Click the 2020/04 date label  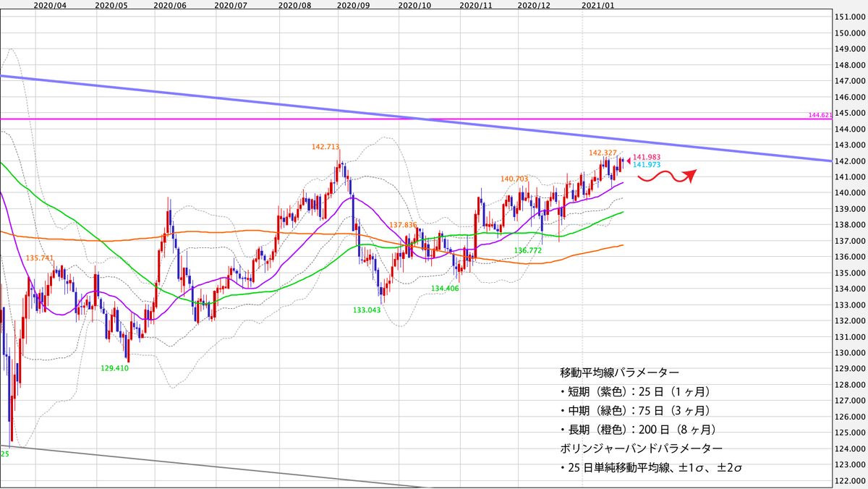click(50, 4)
